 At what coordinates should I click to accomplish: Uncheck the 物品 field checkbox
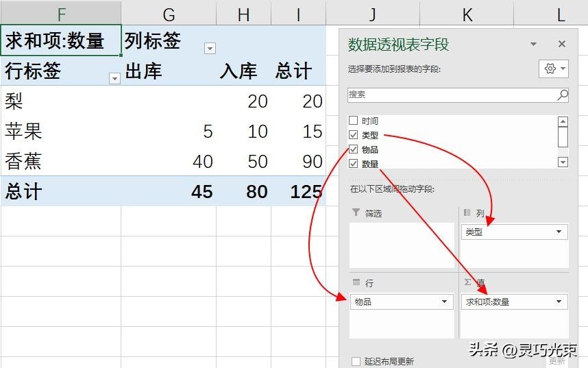353,149
